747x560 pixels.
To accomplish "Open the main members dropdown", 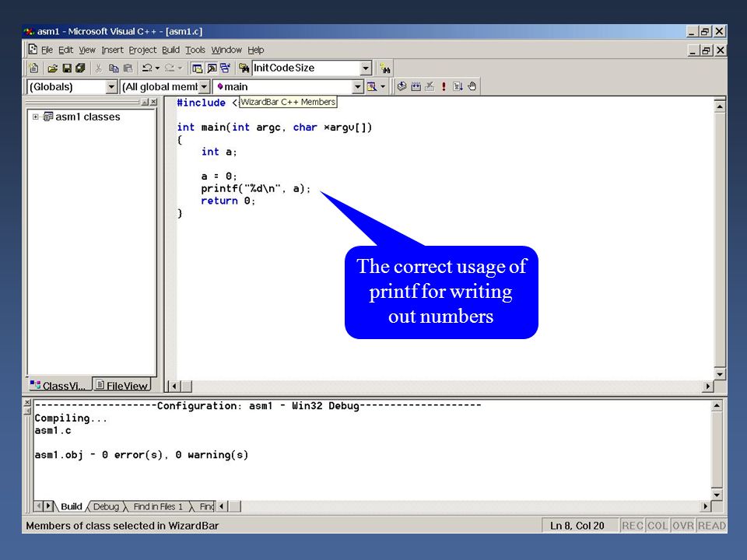I will [358, 86].
